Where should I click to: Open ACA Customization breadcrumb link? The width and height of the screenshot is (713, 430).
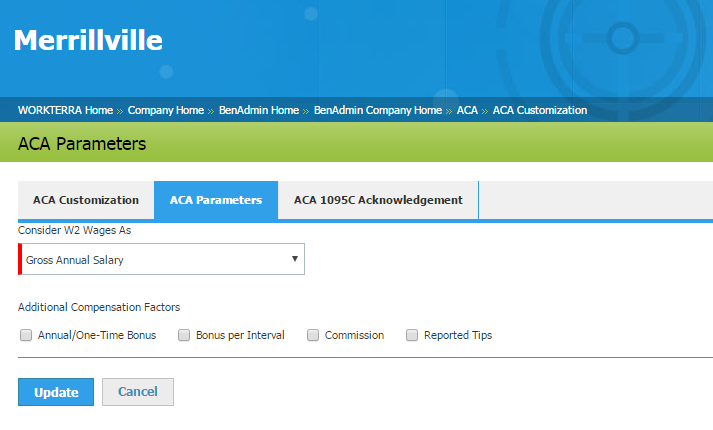coord(539,110)
